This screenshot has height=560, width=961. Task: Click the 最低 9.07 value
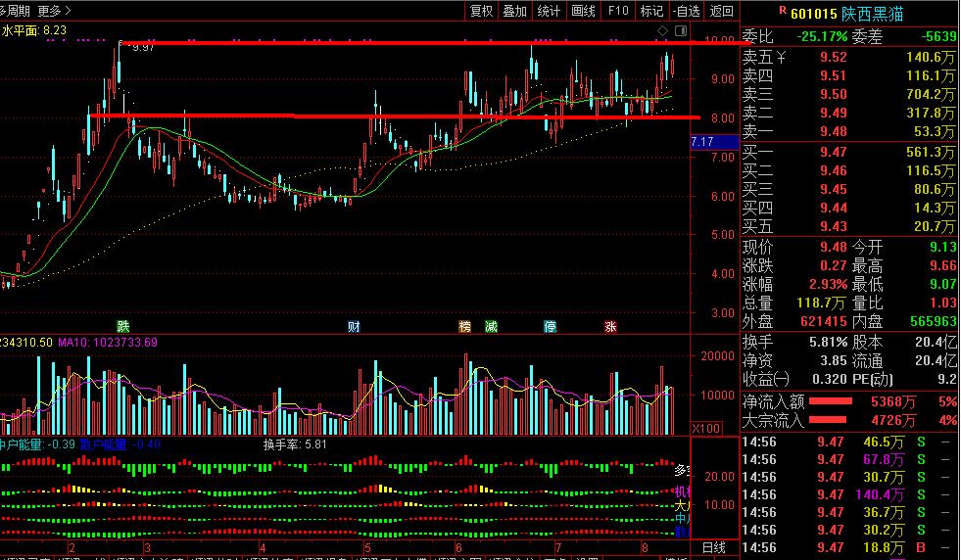[x=942, y=284]
